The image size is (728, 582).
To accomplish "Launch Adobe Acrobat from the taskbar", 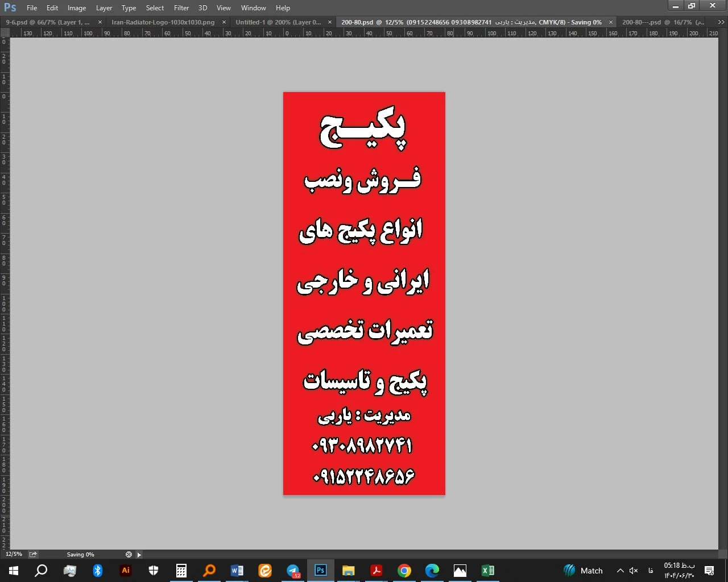I will click(x=376, y=571).
